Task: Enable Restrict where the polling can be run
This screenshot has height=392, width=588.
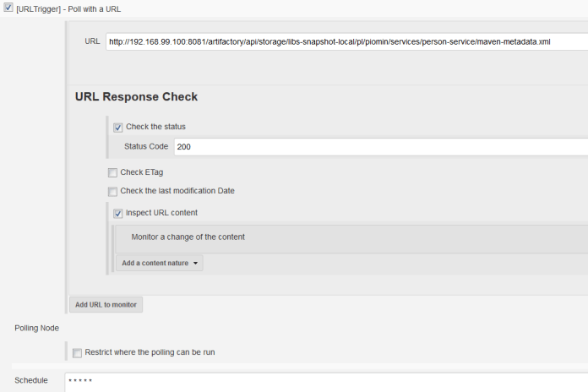Action: point(77,352)
